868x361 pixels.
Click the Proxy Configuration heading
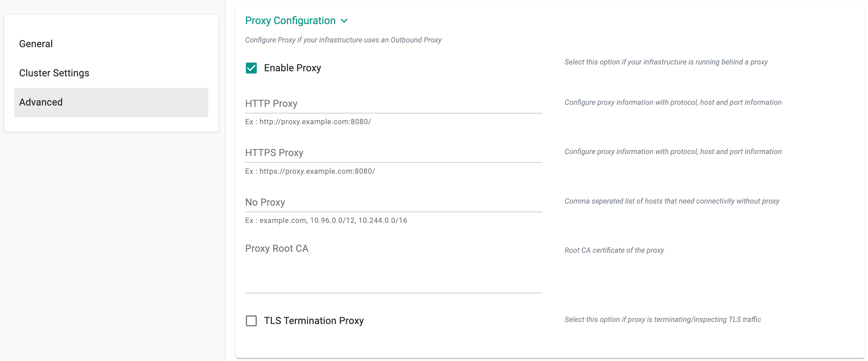pos(290,21)
